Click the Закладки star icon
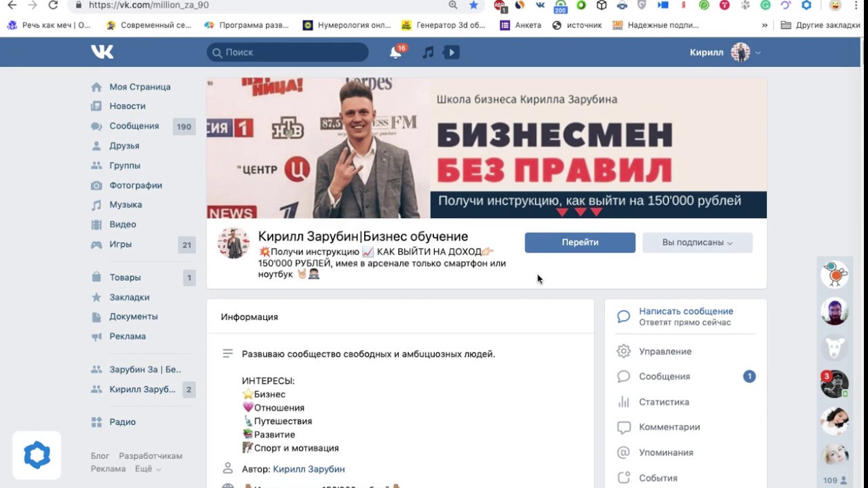Screen dimensions: 868x488 (x=96, y=297)
